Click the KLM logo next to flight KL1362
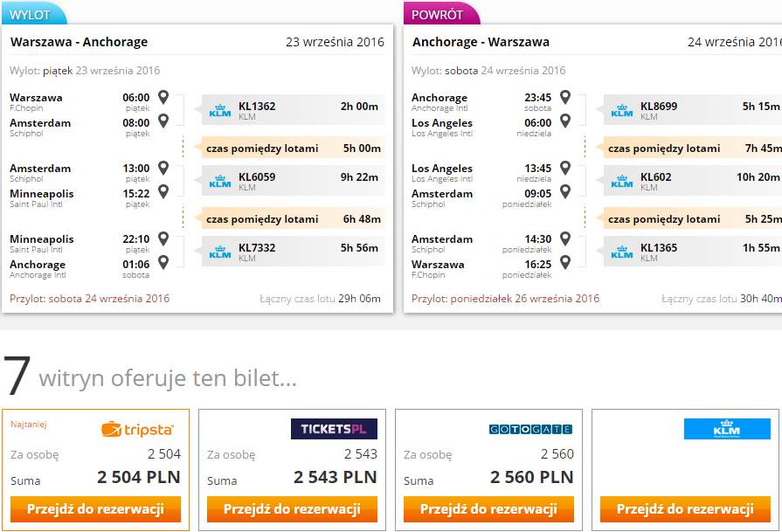The height and width of the screenshot is (532, 782). point(220,110)
